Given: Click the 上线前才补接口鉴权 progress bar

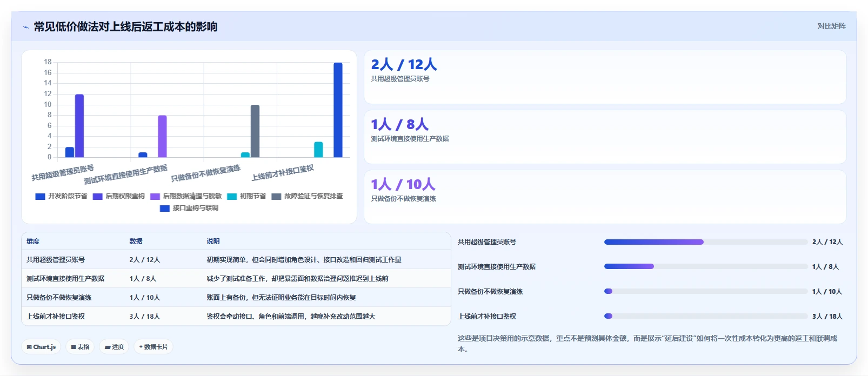Looking at the screenshot, I should pos(706,316).
